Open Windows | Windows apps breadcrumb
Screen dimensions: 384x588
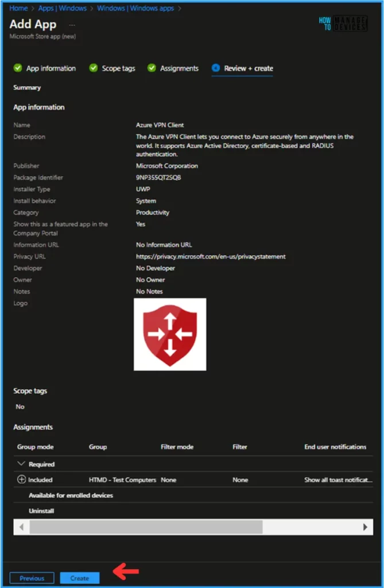135,8
